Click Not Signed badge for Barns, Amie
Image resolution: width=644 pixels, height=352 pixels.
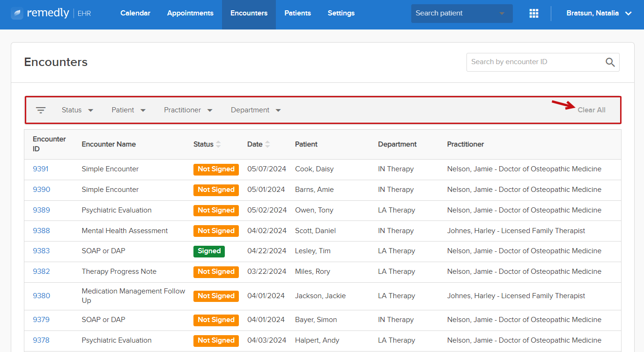click(216, 190)
